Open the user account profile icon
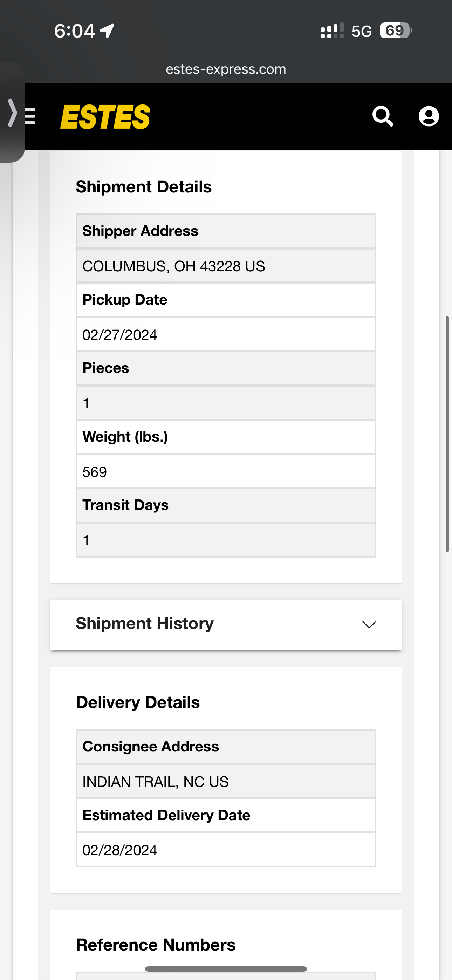 429,116
